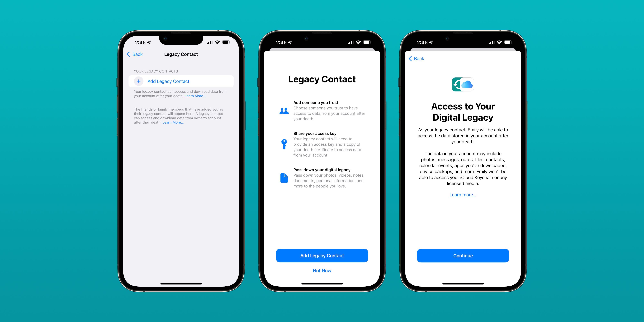Click Learn More in left screen description

195,96
